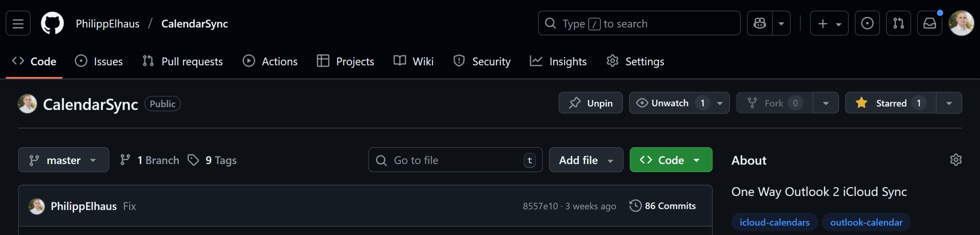View the 86 Commits history
The width and height of the screenshot is (980, 235).
coord(663,206)
